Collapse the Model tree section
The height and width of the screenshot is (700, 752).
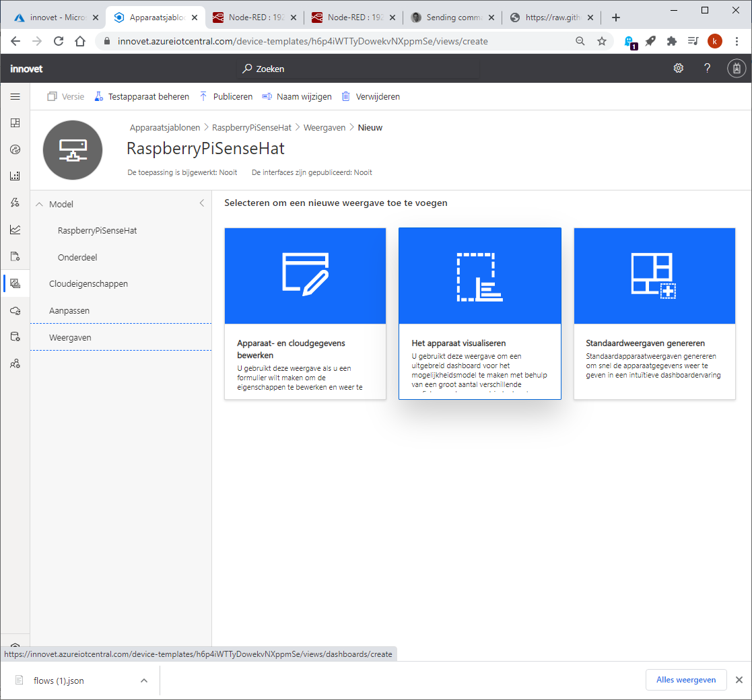click(39, 204)
